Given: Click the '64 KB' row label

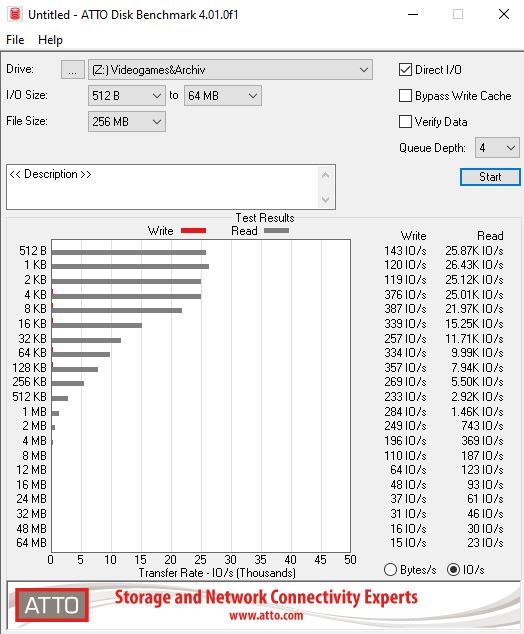Looking at the screenshot, I should coord(32,353).
